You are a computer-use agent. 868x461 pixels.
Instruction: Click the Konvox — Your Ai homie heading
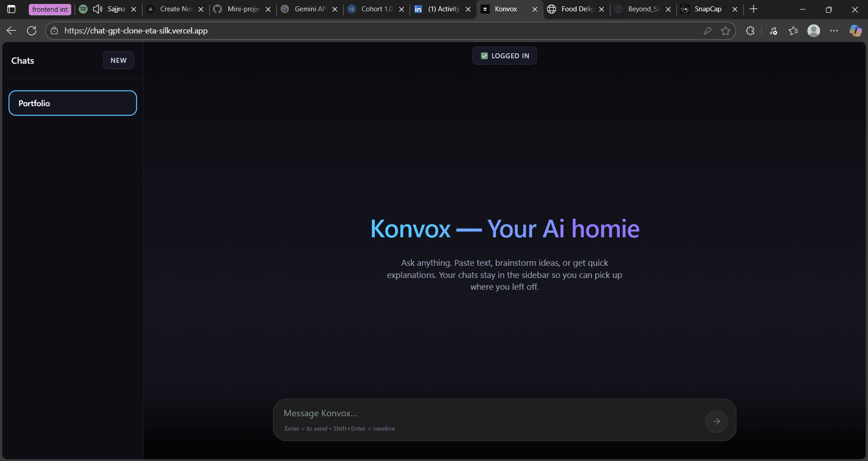[505, 229]
